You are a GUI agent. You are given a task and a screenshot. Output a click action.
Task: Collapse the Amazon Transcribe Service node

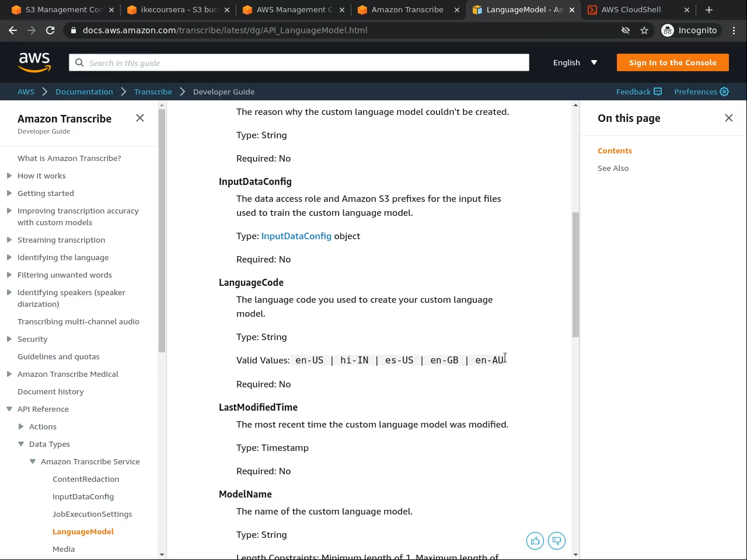click(x=33, y=461)
